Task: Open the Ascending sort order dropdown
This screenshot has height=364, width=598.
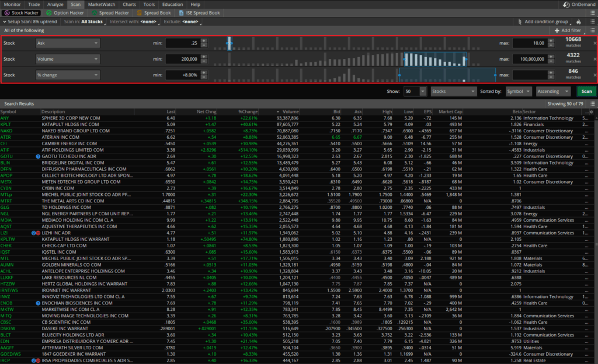Action: [x=554, y=92]
